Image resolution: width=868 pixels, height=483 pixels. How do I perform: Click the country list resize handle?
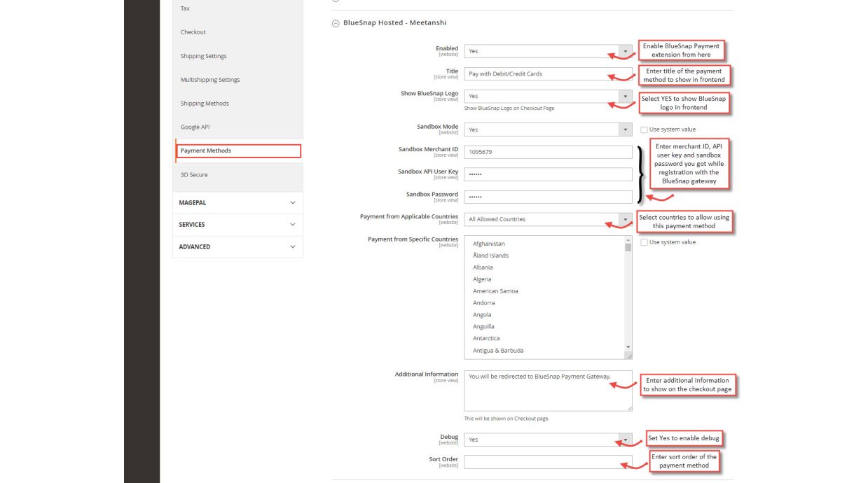(628, 356)
